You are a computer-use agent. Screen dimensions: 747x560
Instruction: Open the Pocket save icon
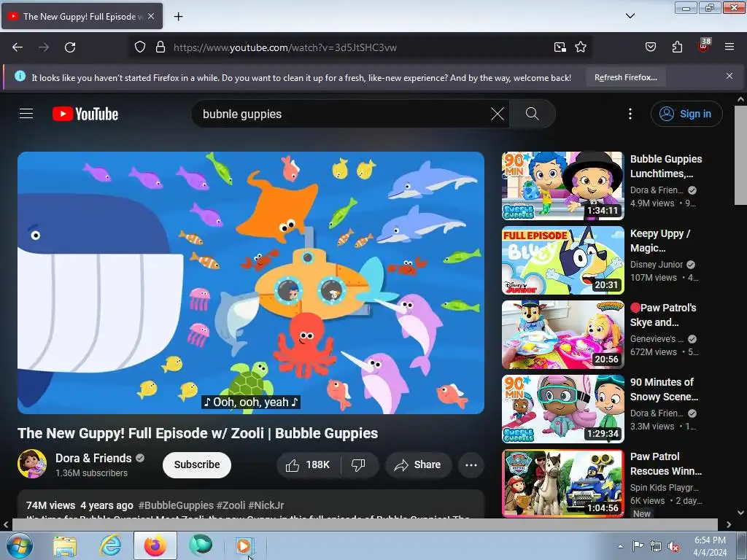point(650,47)
